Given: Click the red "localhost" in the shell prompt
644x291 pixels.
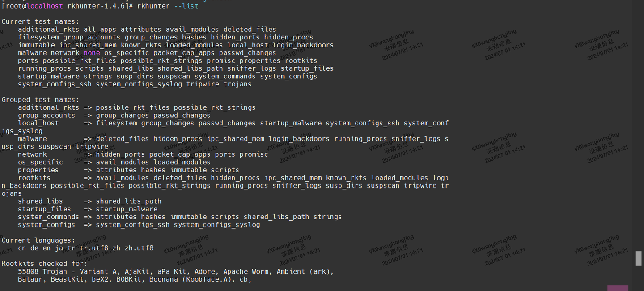Looking at the screenshot, I should [45, 6].
